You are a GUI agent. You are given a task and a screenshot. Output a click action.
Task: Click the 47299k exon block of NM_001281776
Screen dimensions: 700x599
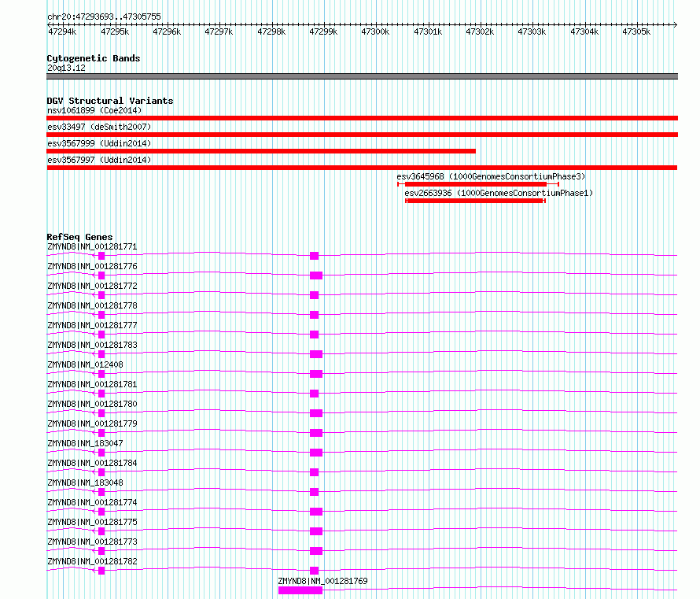pyautogui.click(x=316, y=275)
